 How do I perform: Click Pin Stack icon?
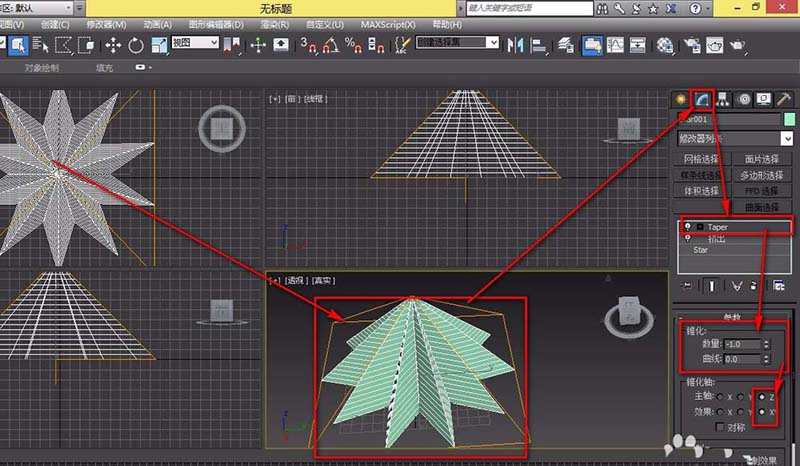tap(687, 286)
